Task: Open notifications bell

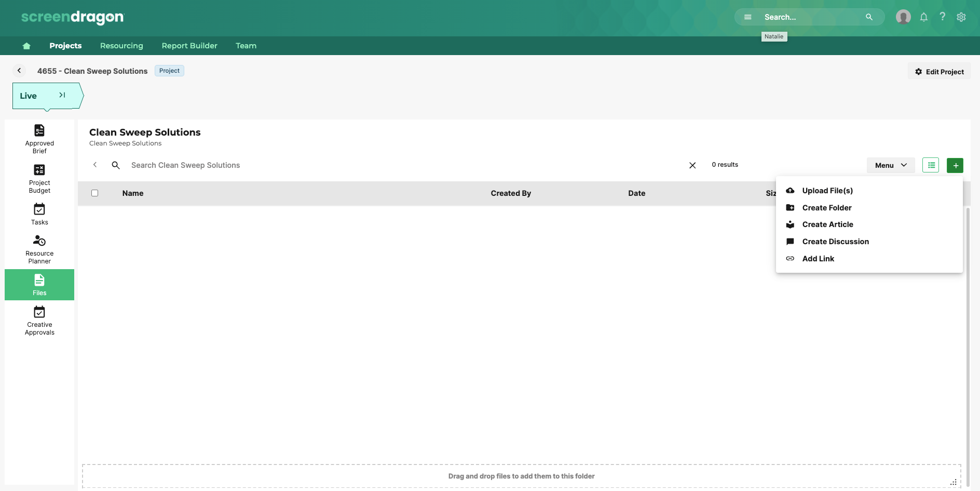Action: tap(924, 17)
